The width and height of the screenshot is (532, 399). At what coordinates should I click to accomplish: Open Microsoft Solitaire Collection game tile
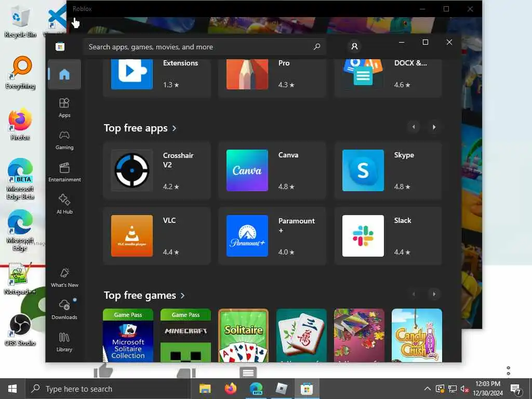128,335
